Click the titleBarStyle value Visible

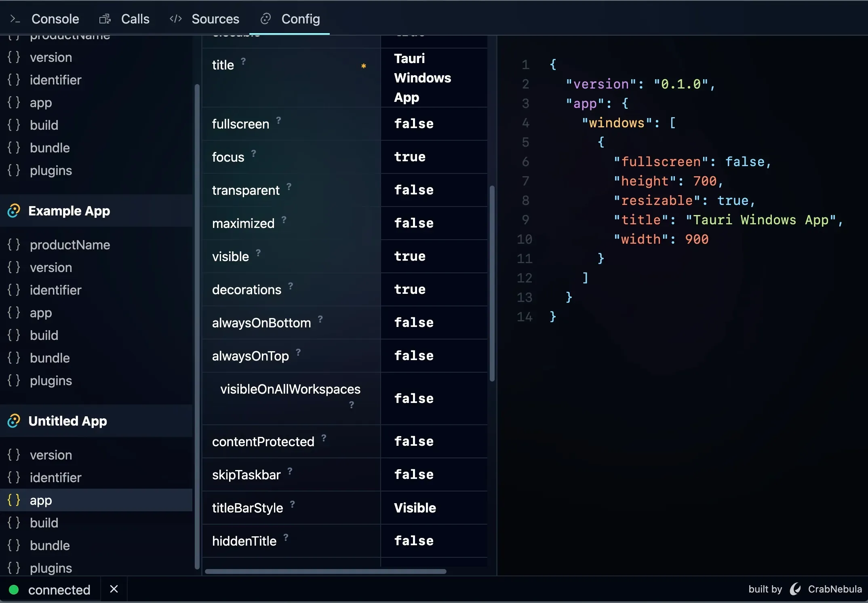[x=415, y=507]
